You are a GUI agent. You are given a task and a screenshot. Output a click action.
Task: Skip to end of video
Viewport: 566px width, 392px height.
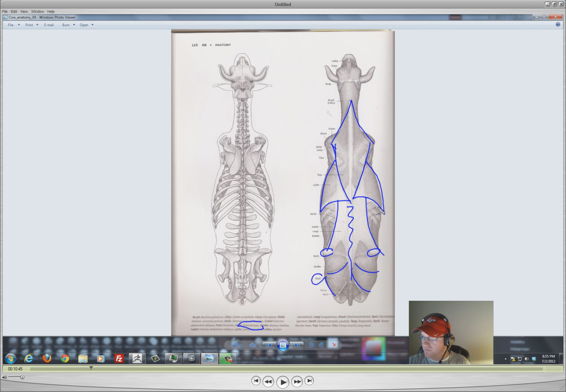309,381
